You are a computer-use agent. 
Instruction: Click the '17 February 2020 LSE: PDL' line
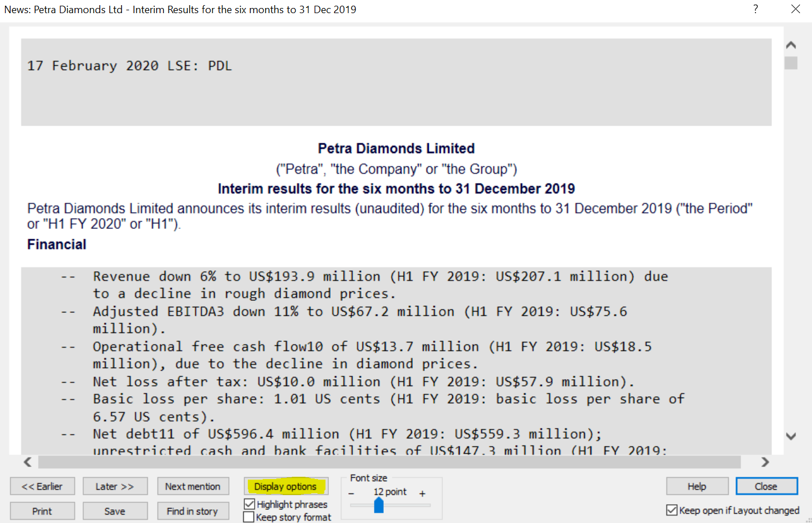130,66
